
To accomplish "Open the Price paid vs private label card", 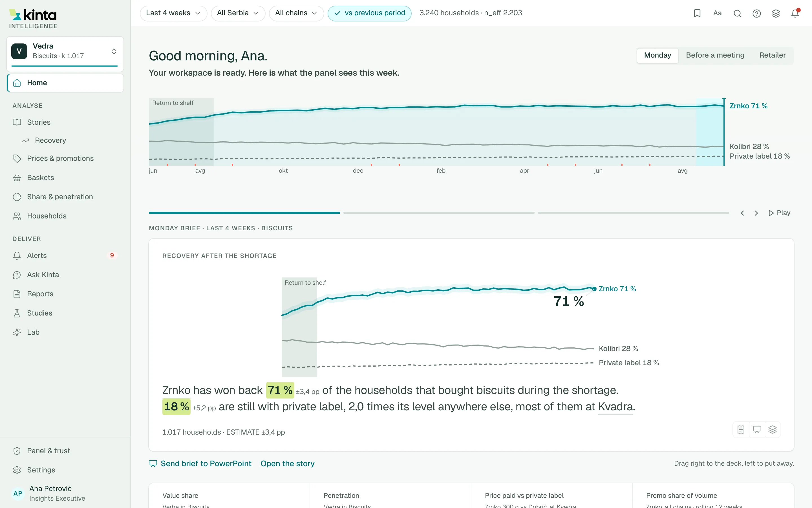I will [551, 496].
